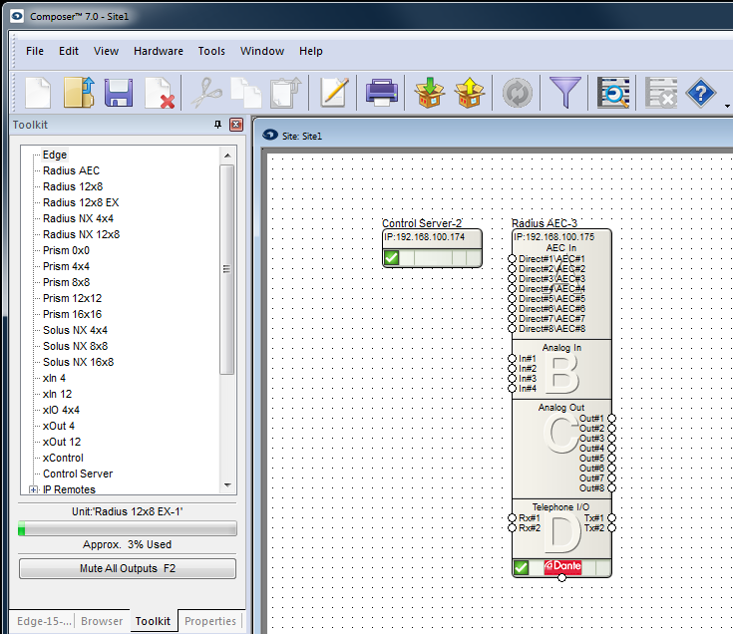Select xIO 4x4 item
This screenshot has height=634, width=733.
61,410
